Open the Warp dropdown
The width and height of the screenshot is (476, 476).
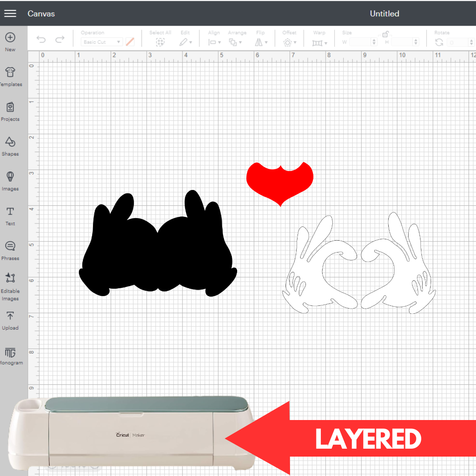[x=320, y=38]
